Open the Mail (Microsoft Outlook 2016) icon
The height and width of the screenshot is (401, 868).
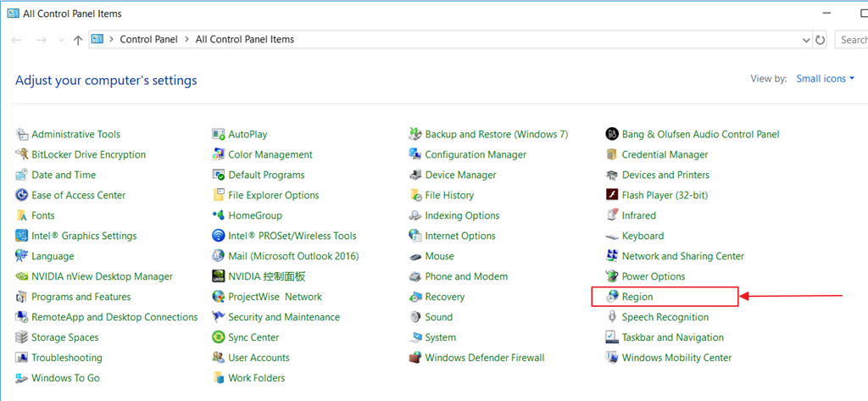pos(219,256)
